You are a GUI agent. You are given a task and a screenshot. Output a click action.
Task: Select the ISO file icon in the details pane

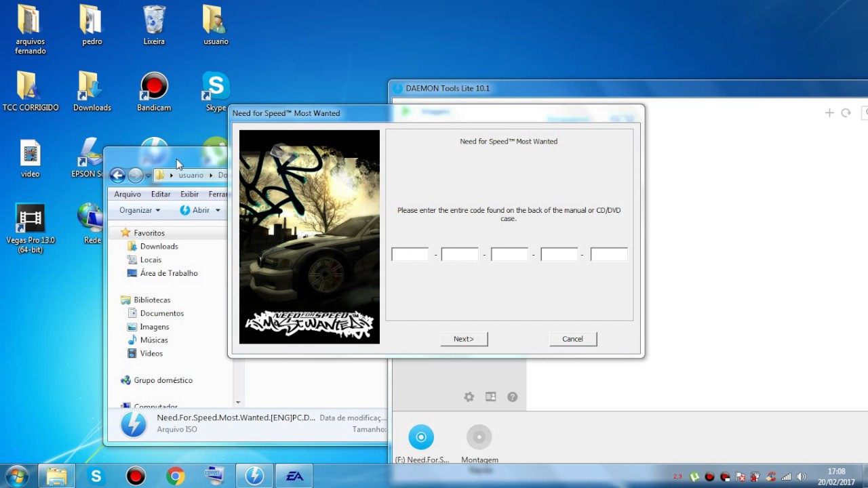click(x=133, y=424)
